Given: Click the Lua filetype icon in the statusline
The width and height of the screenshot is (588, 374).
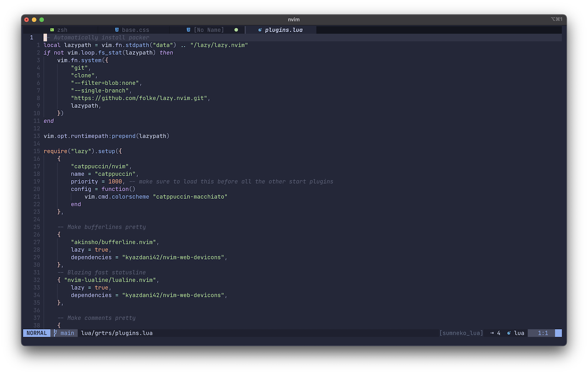Looking at the screenshot, I should [x=509, y=333].
